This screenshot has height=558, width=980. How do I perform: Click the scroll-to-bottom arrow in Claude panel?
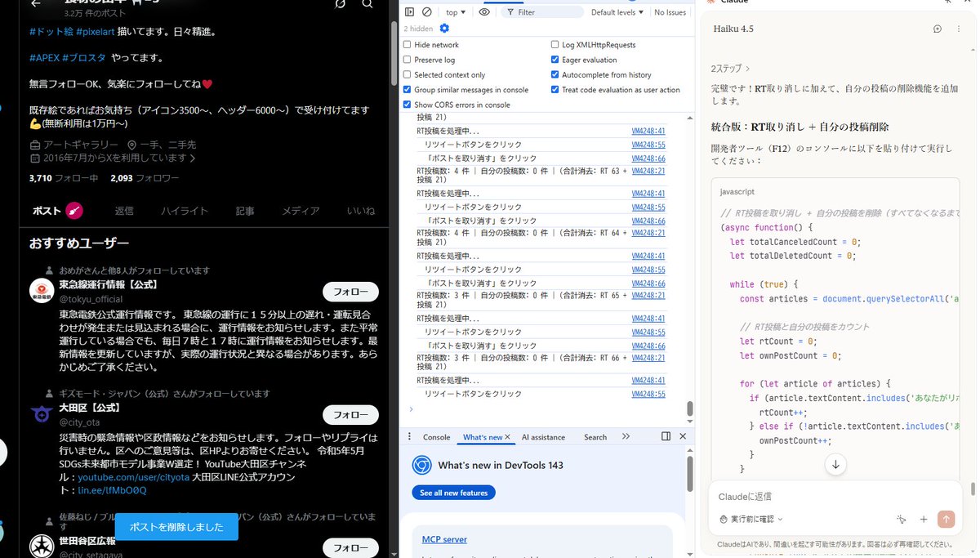point(835,464)
